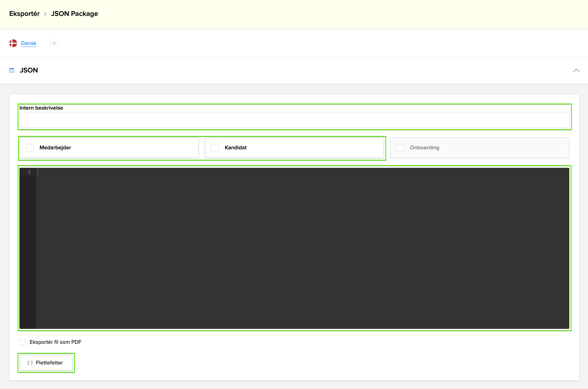The width and height of the screenshot is (588, 389).
Task: Click the brackets icon on the Flettefelter button
Action: pyautogui.click(x=30, y=362)
